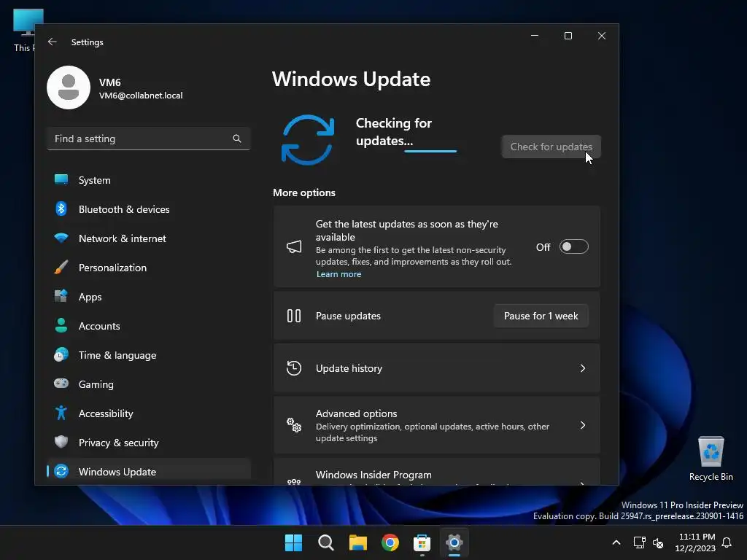Open Microsoft Store from the taskbar

(422, 542)
